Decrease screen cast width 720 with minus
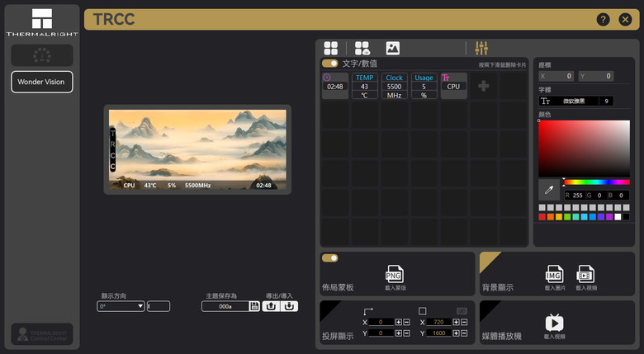This screenshot has width=644, height=354. pyautogui.click(x=464, y=323)
